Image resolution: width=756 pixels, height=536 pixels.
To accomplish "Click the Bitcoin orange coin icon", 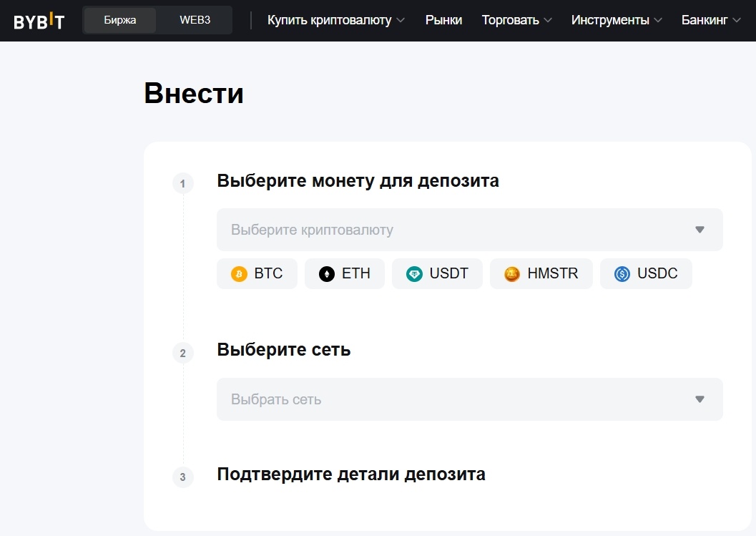I will [239, 274].
